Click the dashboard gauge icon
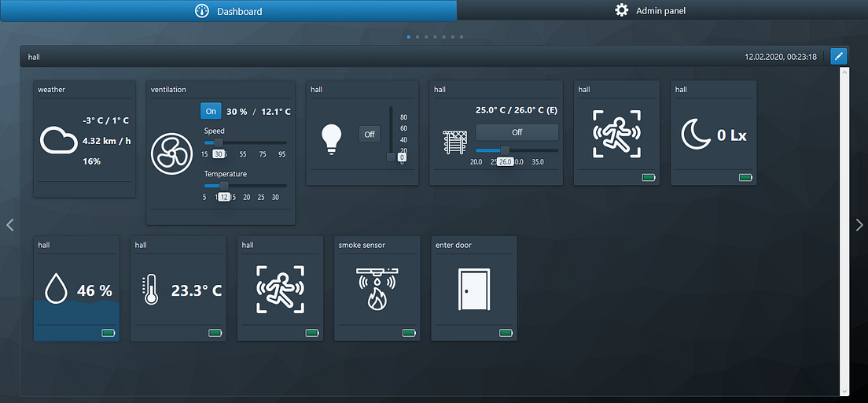This screenshot has width=868, height=403. 201,11
